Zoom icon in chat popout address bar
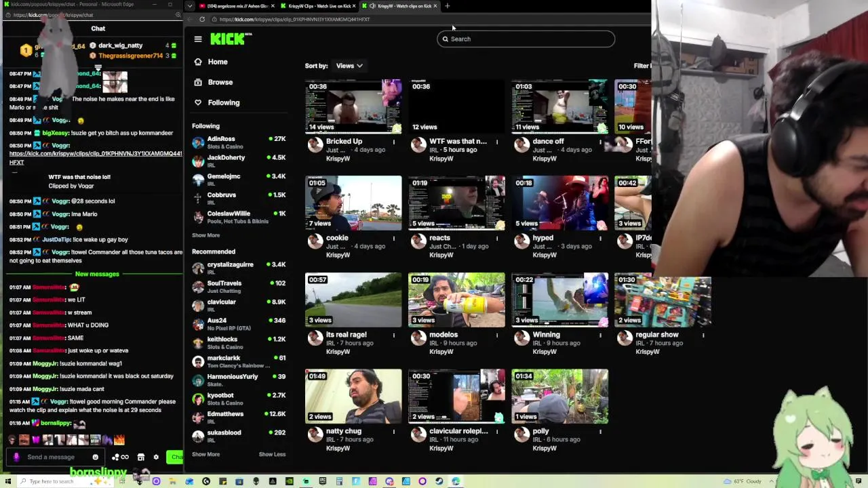 tap(178, 15)
